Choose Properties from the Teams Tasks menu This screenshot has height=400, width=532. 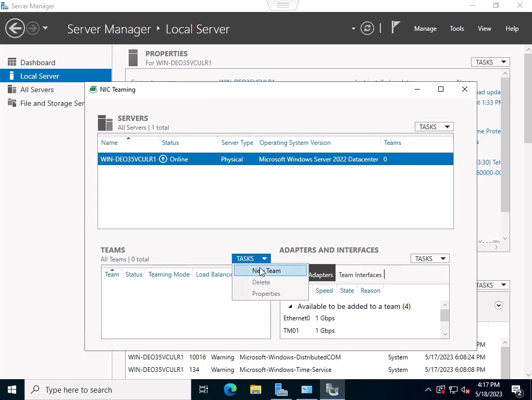coord(270,293)
